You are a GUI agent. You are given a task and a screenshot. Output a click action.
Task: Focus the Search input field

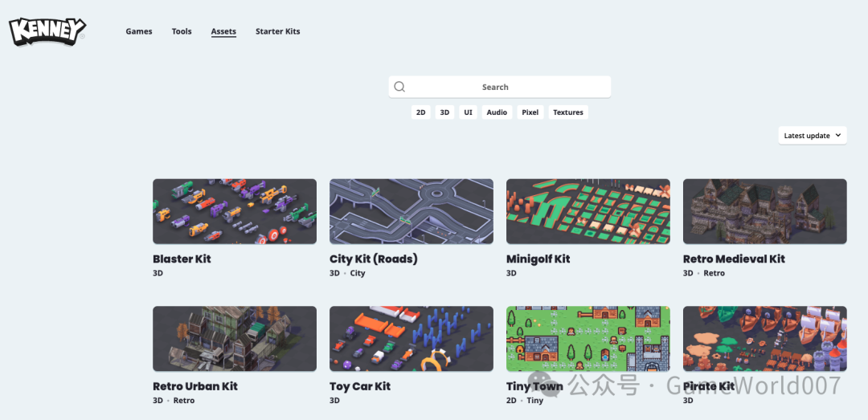pos(500,87)
